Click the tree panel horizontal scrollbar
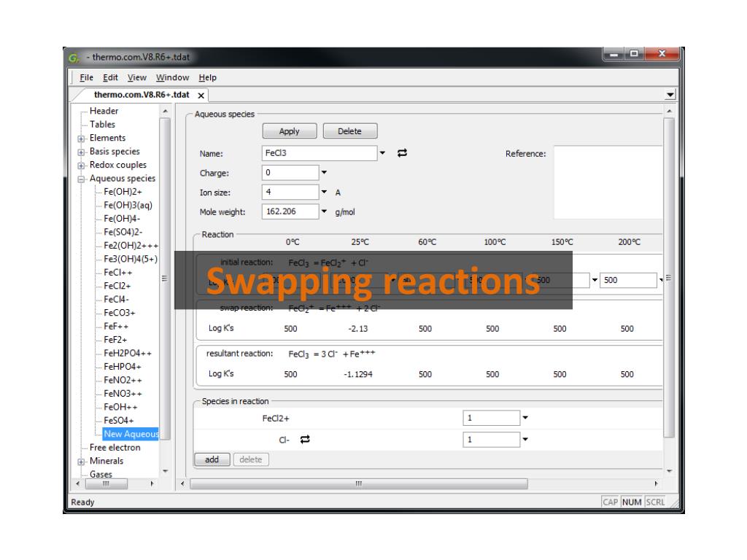Screen dimensions: 747x560 pos(107,484)
